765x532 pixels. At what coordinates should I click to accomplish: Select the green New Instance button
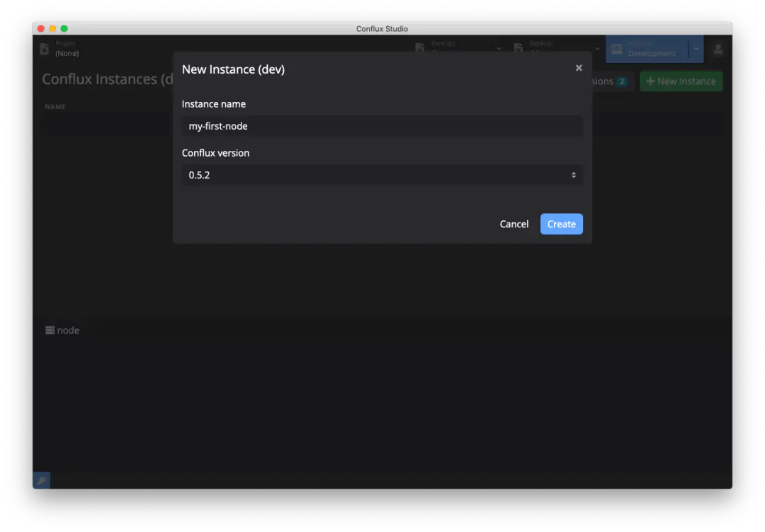point(681,81)
